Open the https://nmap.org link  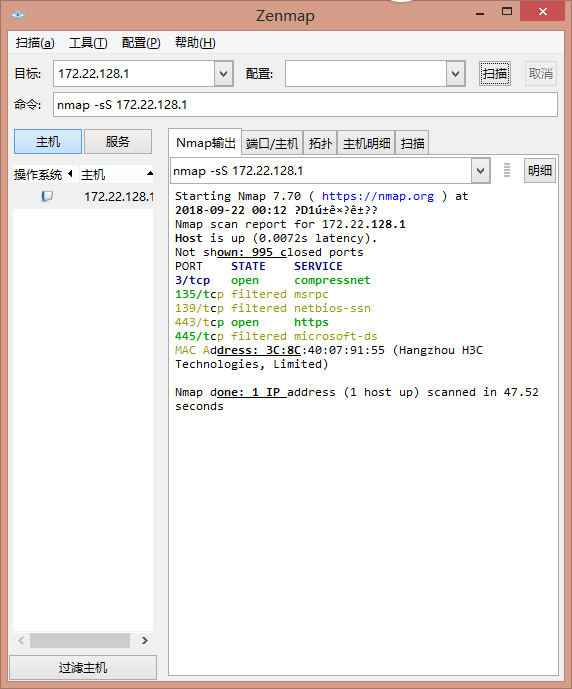point(378,196)
